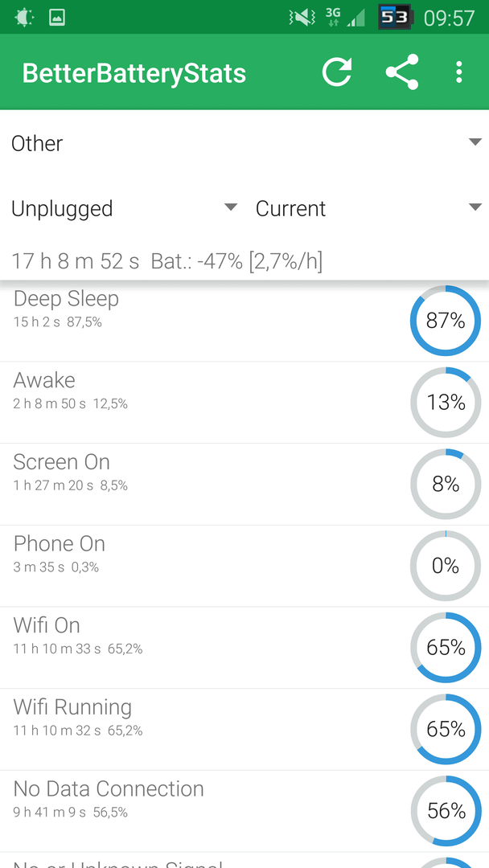
Task: Tap the share icon in toolbar
Action: 402,72
